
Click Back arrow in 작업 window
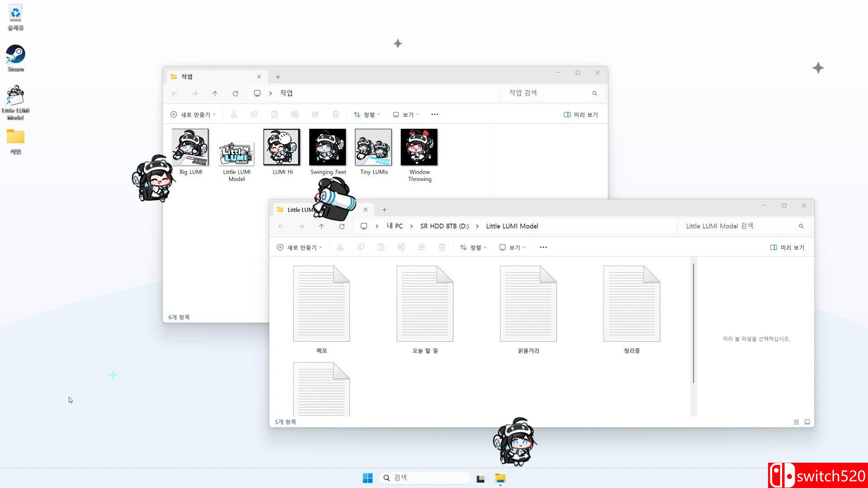[x=175, y=94]
